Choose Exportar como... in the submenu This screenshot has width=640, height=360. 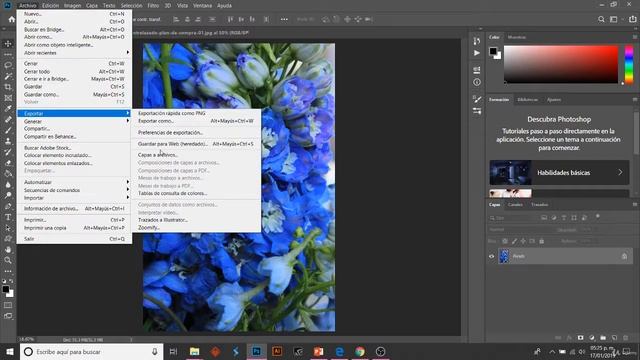[x=196, y=121]
